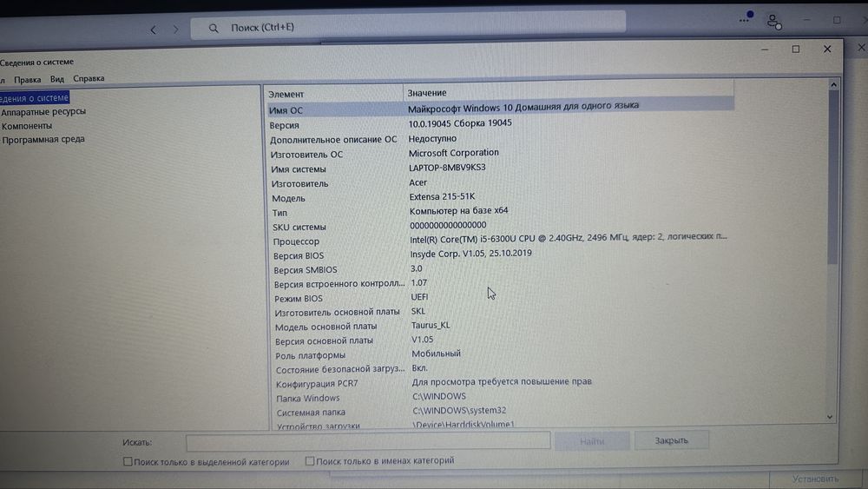Select the Режим BIOS row label
This screenshot has width=868, height=489.
pos(299,299)
